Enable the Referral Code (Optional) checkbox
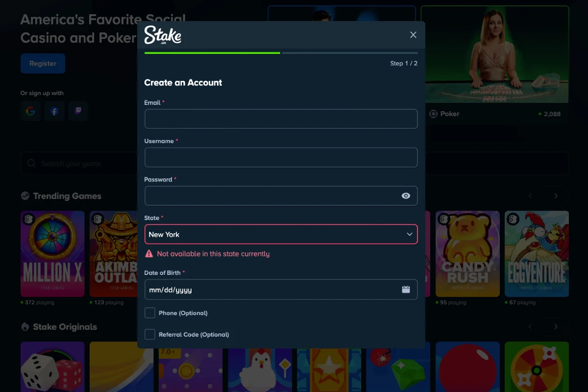 [x=150, y=335]
